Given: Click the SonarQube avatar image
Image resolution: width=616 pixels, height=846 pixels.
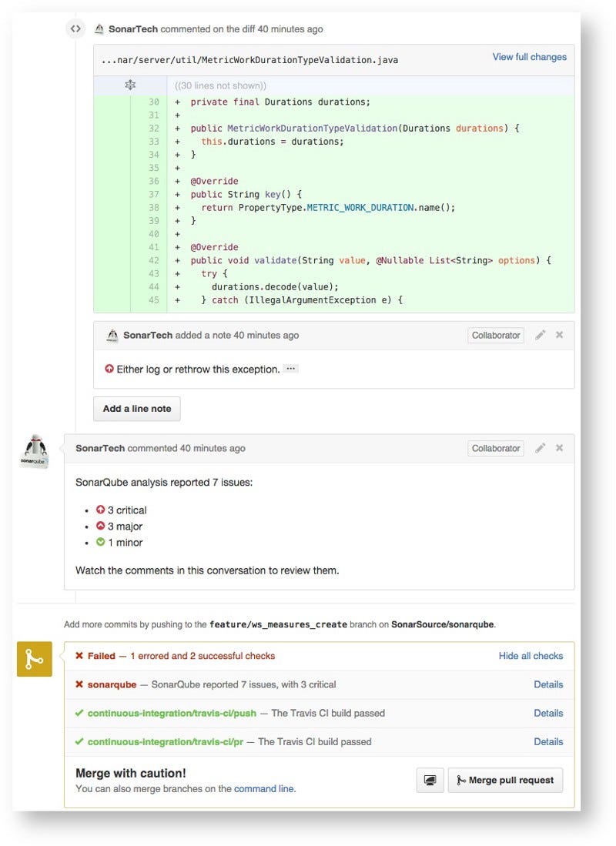Looking at the screenshot, I should tap(34, 452).
